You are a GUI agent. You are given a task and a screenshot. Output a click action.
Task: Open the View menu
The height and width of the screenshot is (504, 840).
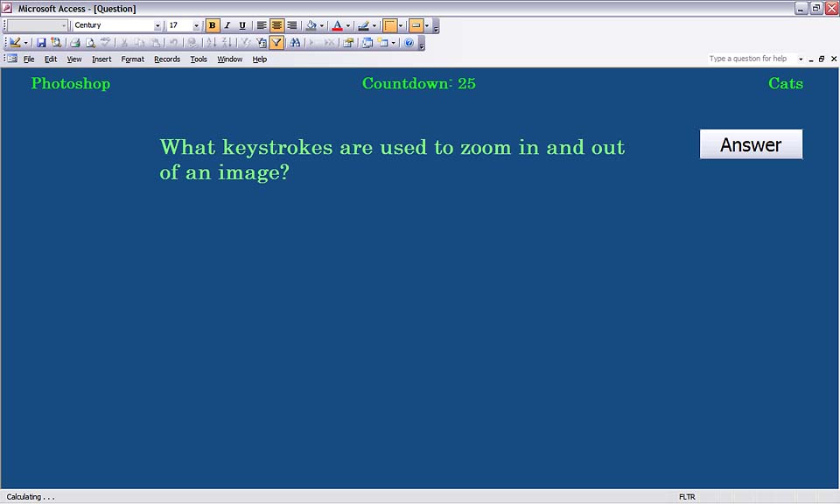(74, 59)
